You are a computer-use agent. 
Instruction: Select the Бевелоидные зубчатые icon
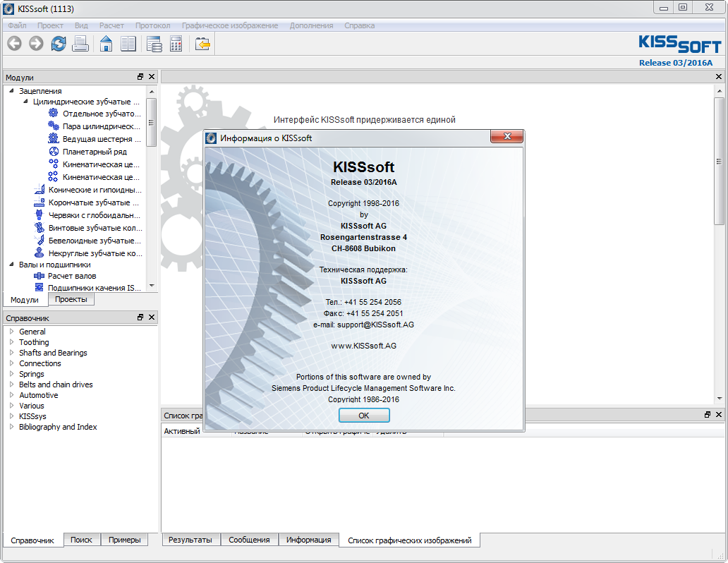click(x=39, y=240)
